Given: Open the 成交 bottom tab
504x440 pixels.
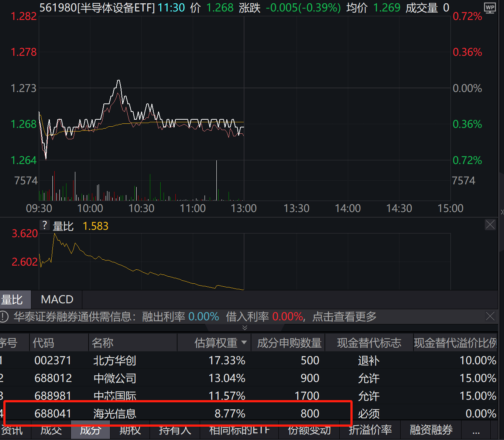Looking at the screenshot, I should coord(51,430).
